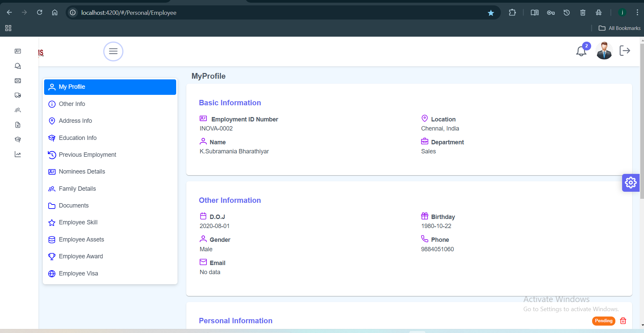The height and width of the screenshot is (333, 644).
Task: Open Employee Visa section
Action: pyautogui.click(x=78, y=273)
